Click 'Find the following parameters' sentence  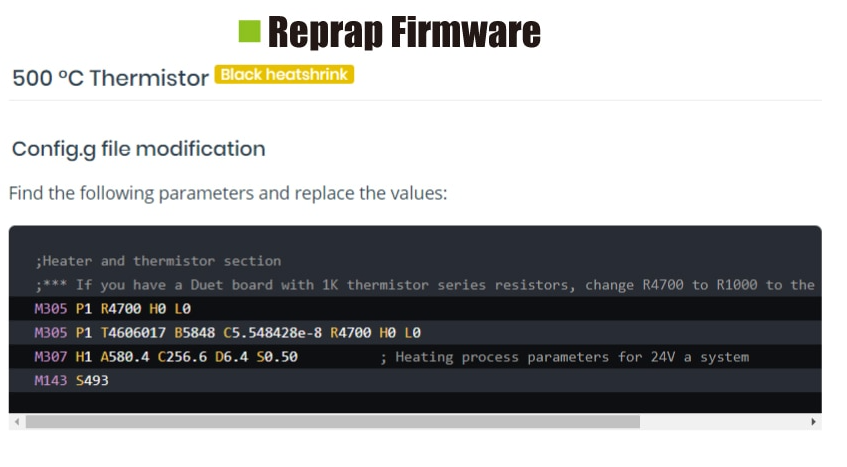tap(228, 193)
